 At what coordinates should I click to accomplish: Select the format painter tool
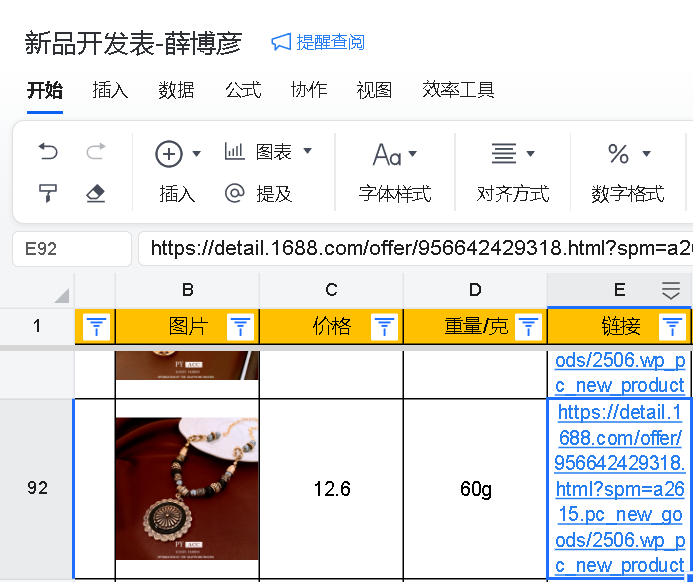click(48, 193)
